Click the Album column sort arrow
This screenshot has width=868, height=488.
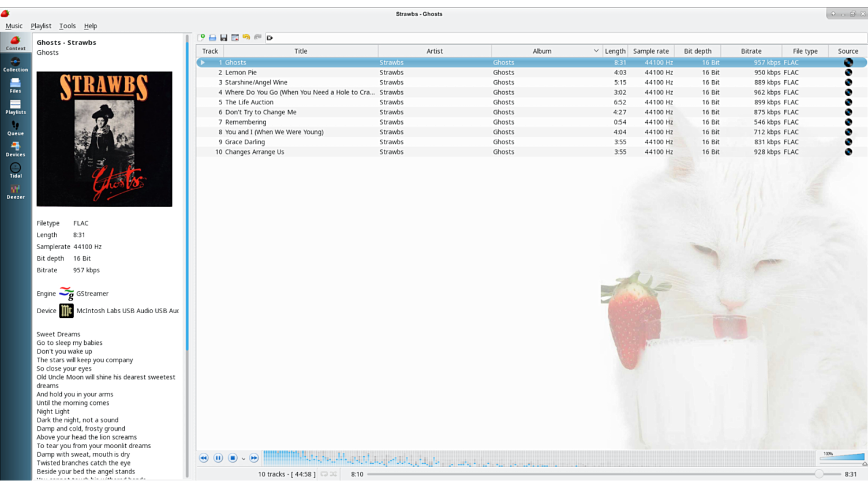click(x=596, y=51)
